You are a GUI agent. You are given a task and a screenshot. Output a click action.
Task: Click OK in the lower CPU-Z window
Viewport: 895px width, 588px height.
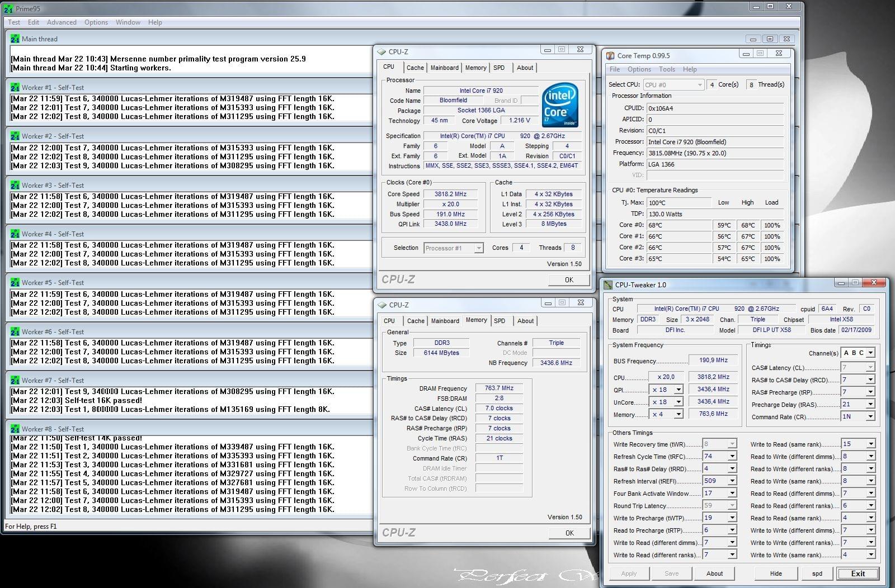[569, 533]
